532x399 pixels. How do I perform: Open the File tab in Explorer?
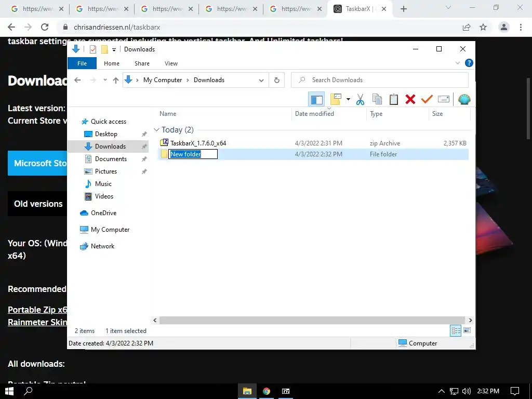pyautogui.click(x=82, y=63)
